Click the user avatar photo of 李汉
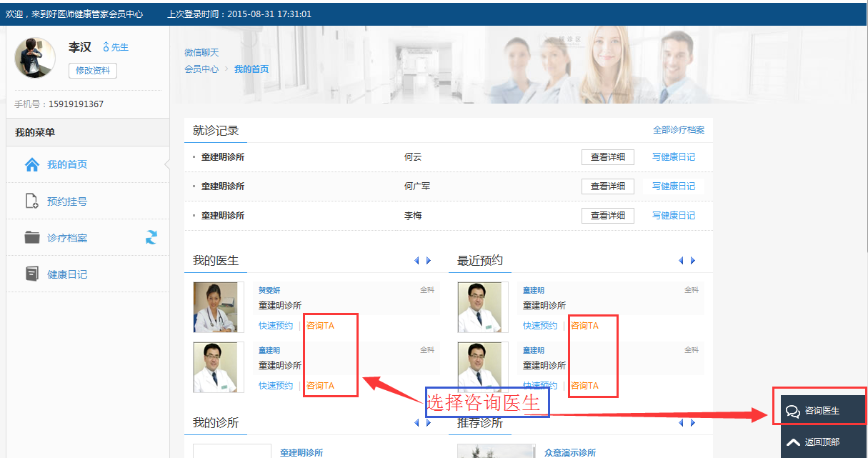This screenshot has width=868, height=458. tap(34, 57)
